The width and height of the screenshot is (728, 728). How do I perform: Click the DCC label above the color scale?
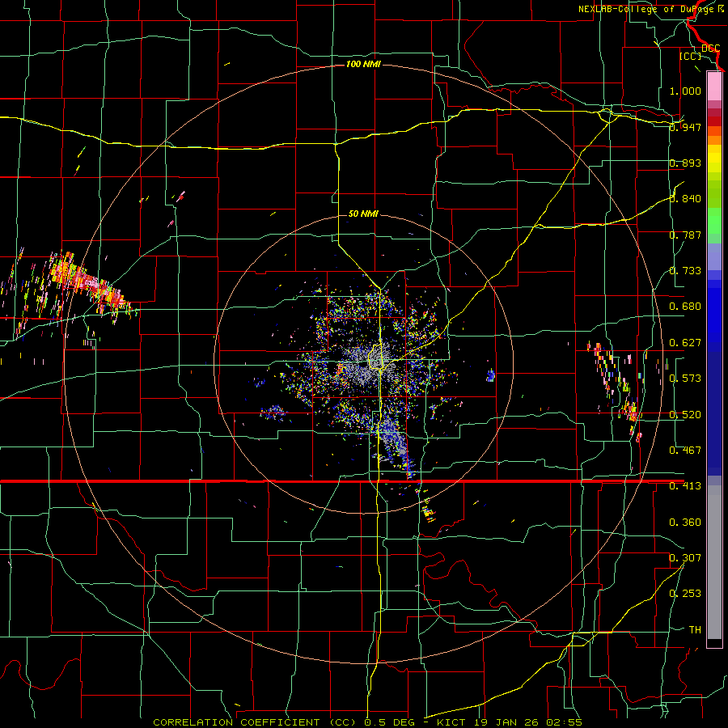pyautogui.click(x=711, y=49)
